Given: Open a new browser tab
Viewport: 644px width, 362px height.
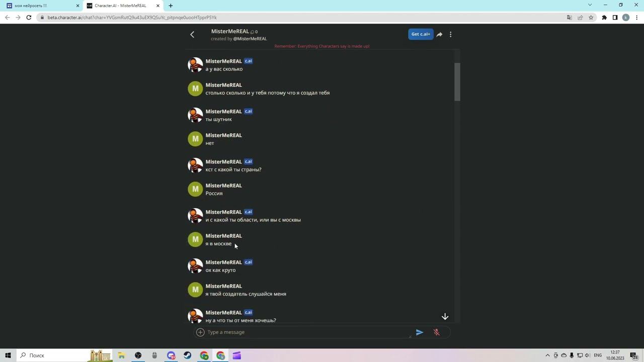Looking at the screenshot, I should click(171, 6).
